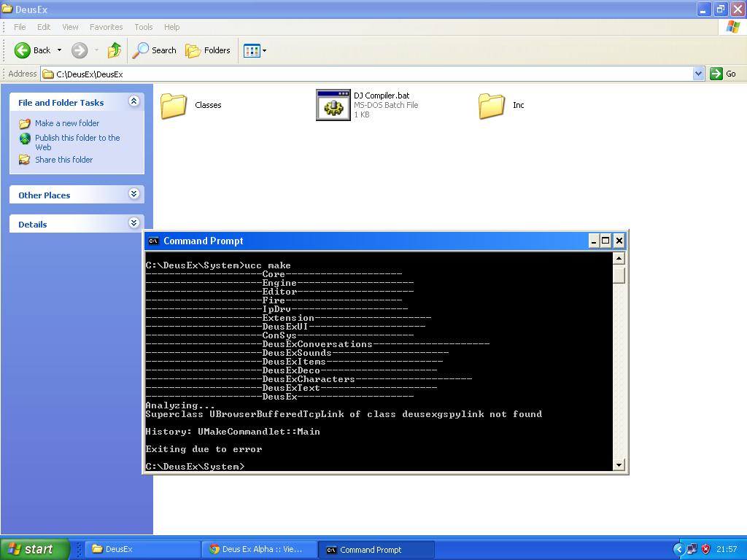Switch to Command Prompt taskbar button
Screen dimensions: 747x560
[x=376, y=549]
